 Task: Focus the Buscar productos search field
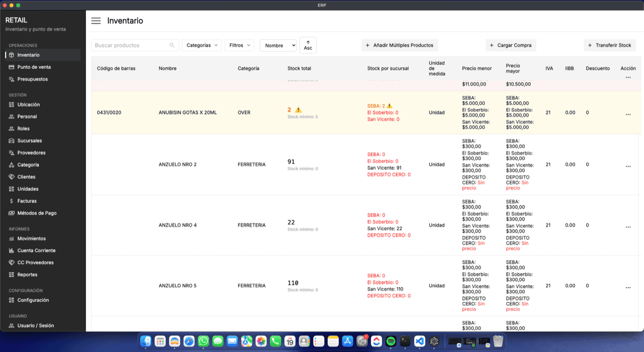(x=131, y=45)
